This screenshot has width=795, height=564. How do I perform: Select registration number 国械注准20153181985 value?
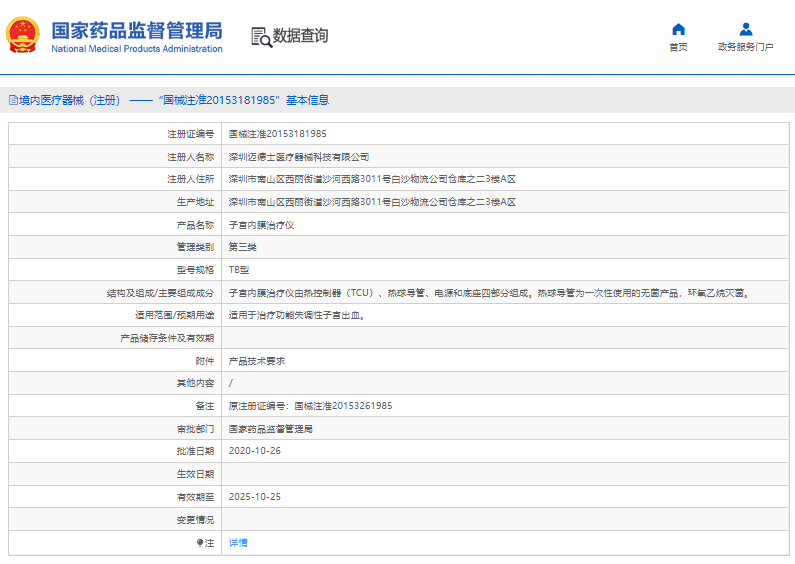coord(277,134)
